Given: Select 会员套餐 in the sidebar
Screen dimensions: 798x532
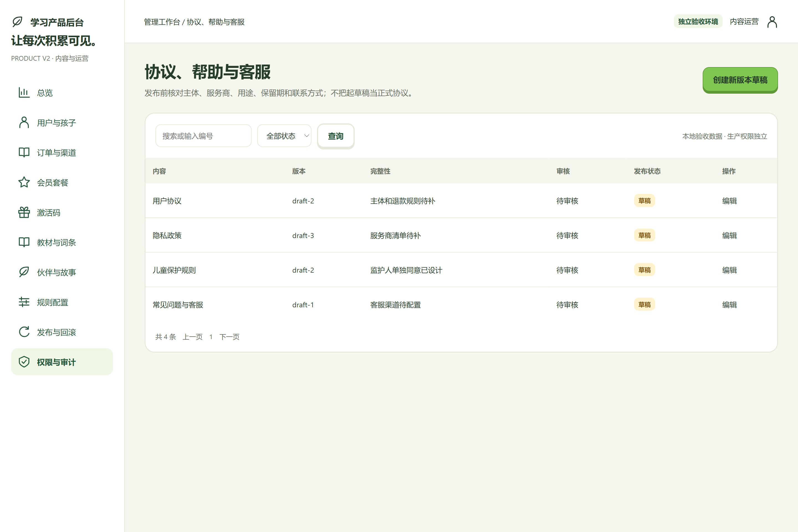Looking at the screenshot, I should pyautogui.click(x=62, y=182).
